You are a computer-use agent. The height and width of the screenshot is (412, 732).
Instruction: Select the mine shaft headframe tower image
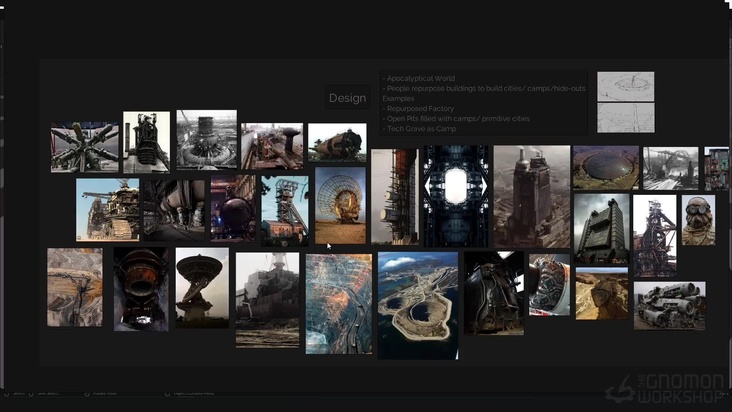point(284,209)
